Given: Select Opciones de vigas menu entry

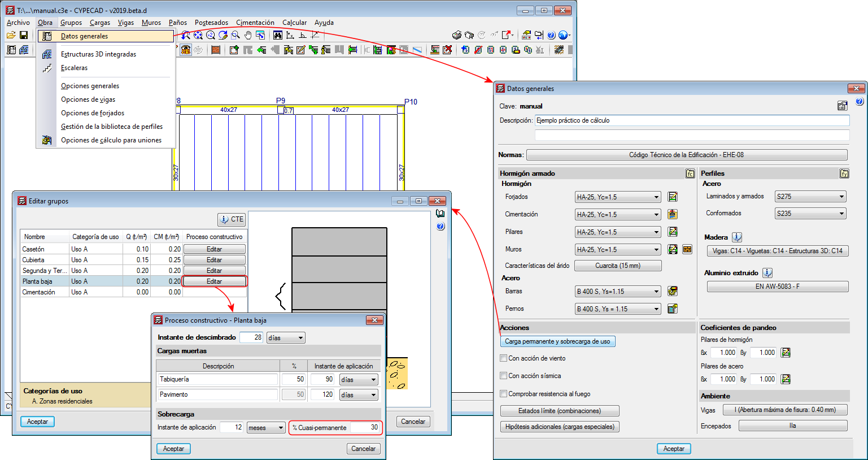Looking at the screenshot, I should point(88,99).
